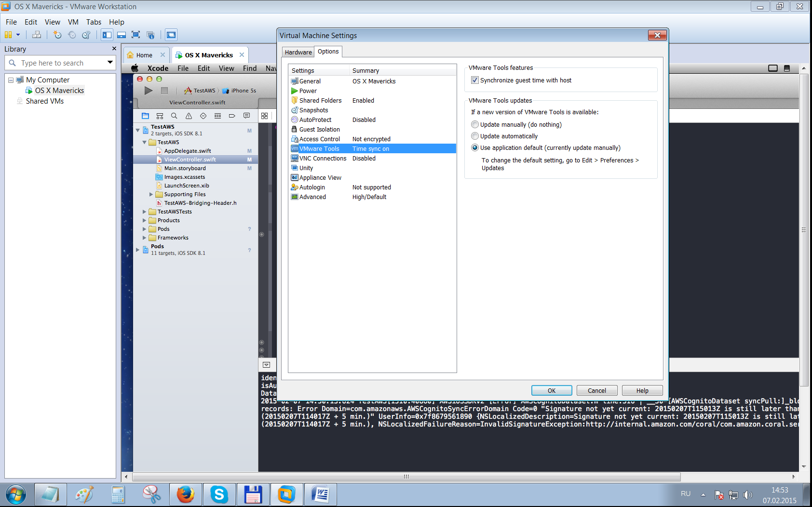The height and width of the screenshot is (507, 812).
Task: Select the Options tab in settings
Action: point(328,52)
